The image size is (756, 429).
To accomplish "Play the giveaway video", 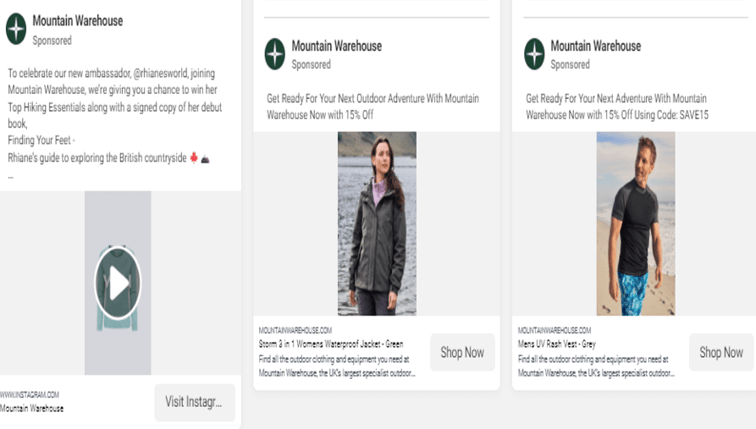I will (x=118, y=283).
